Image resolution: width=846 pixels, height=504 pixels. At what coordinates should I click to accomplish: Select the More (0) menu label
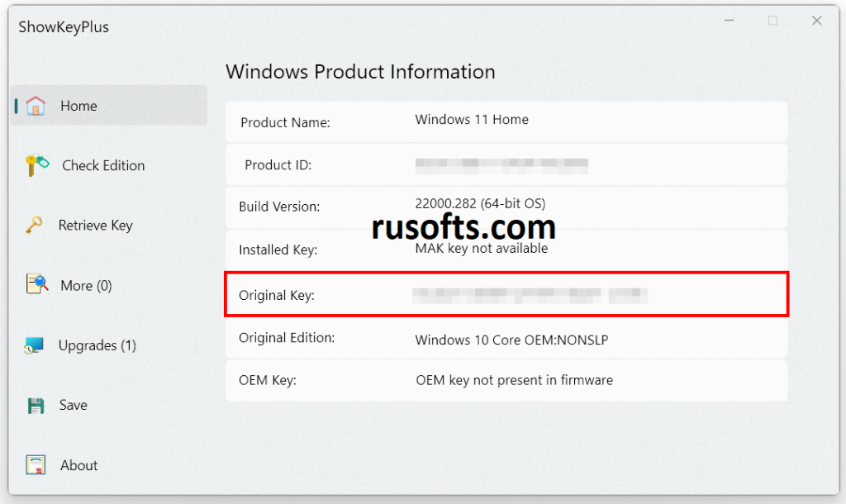point(86,286)
